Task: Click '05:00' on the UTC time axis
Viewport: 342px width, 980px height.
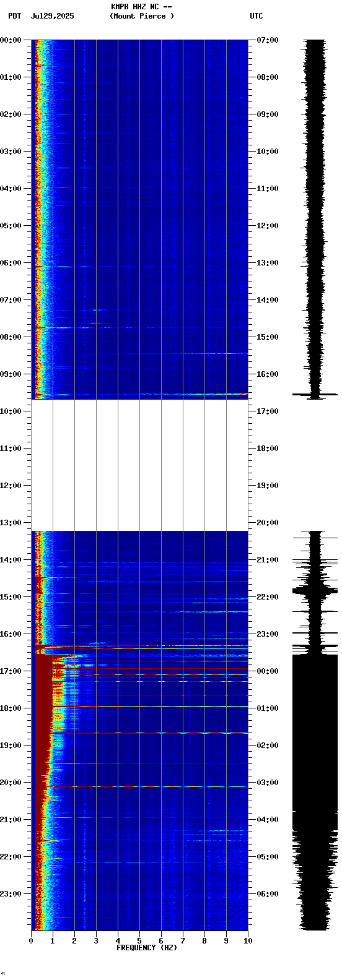Action: tap(268, 857)
